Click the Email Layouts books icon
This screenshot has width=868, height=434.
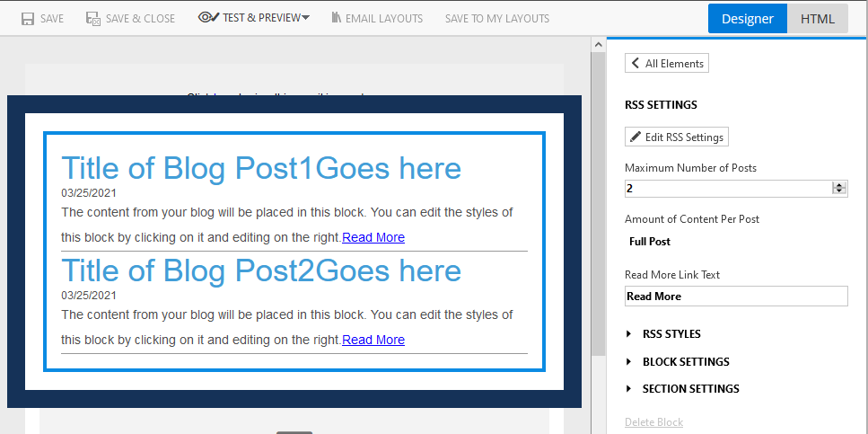tap(336, 18)
